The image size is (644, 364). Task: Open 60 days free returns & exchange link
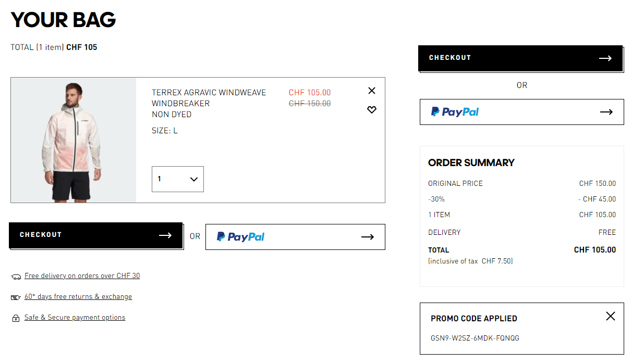pos(78,297)
